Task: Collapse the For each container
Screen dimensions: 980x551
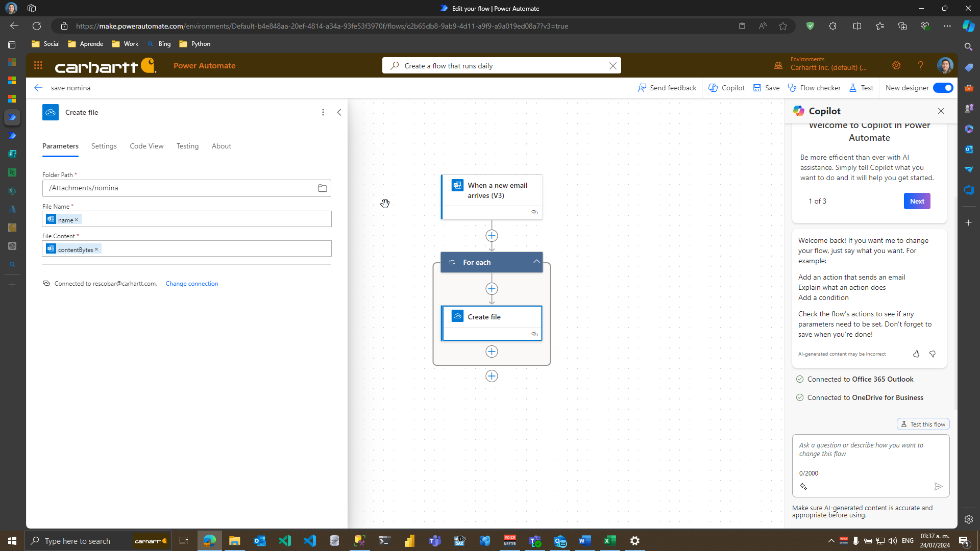Action: pyautogui.click(x=535, y=261)
